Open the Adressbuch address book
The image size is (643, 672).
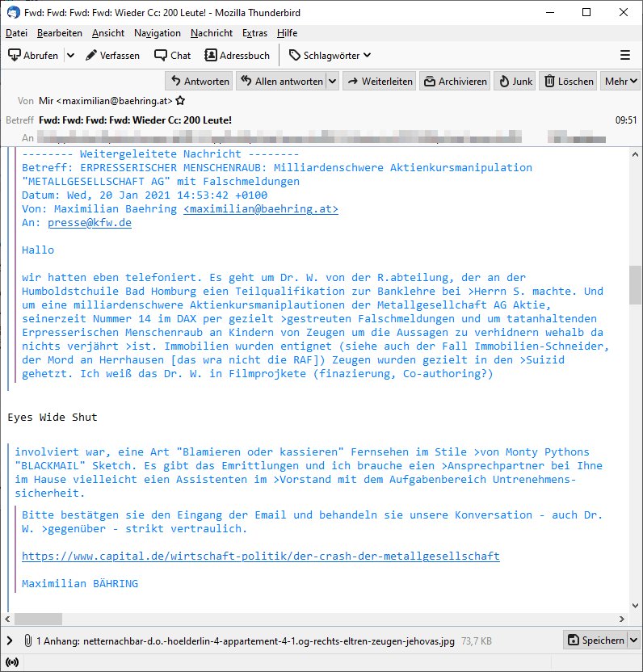tap(237, 55)
